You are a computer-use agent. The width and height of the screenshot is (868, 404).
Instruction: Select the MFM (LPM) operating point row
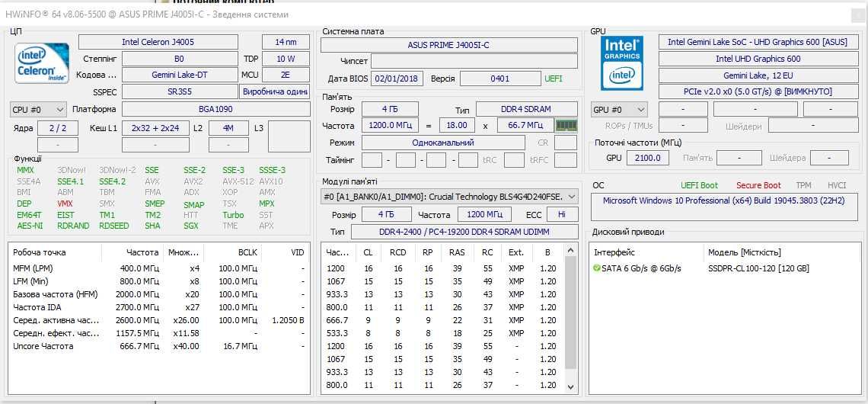pos(159,268)
